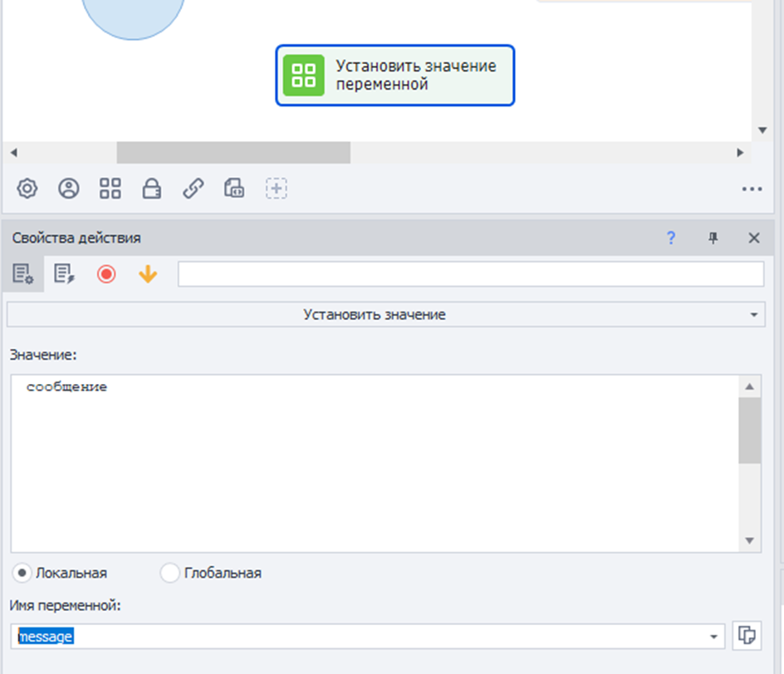Open the 'Установить значение' dropdown

click(386, 314)
